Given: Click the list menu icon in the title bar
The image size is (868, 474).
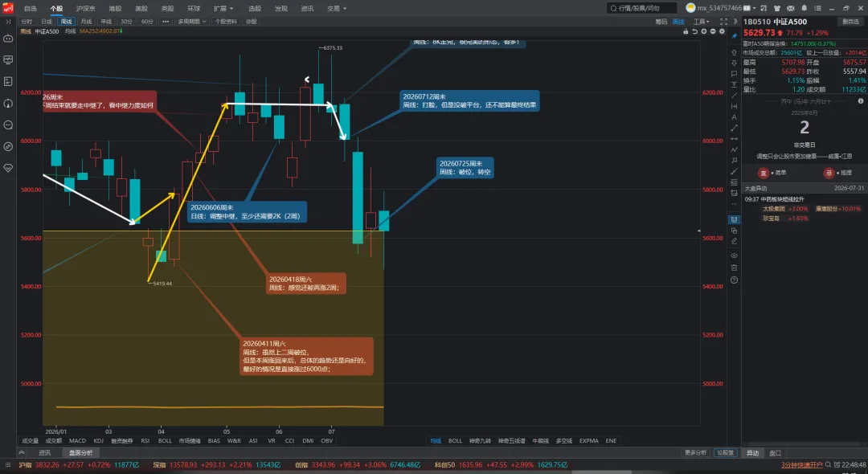Looking at the screenshot, I should 817,8.
